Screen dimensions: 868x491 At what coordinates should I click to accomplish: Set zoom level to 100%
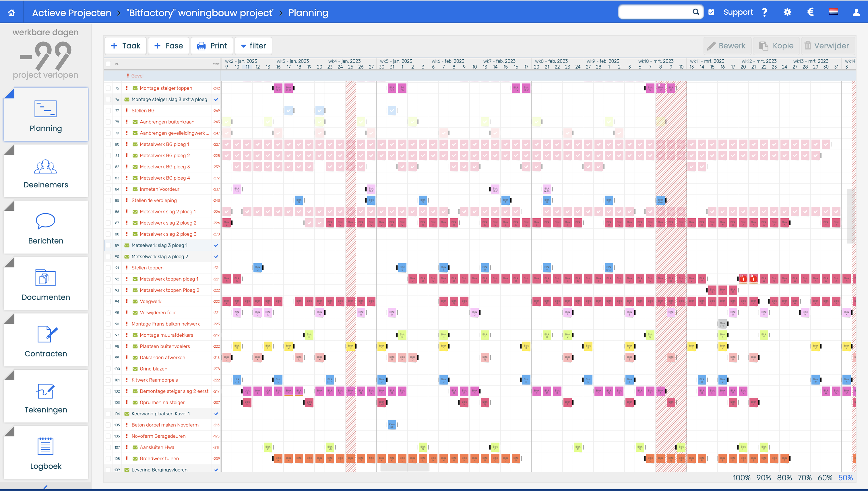741,478
